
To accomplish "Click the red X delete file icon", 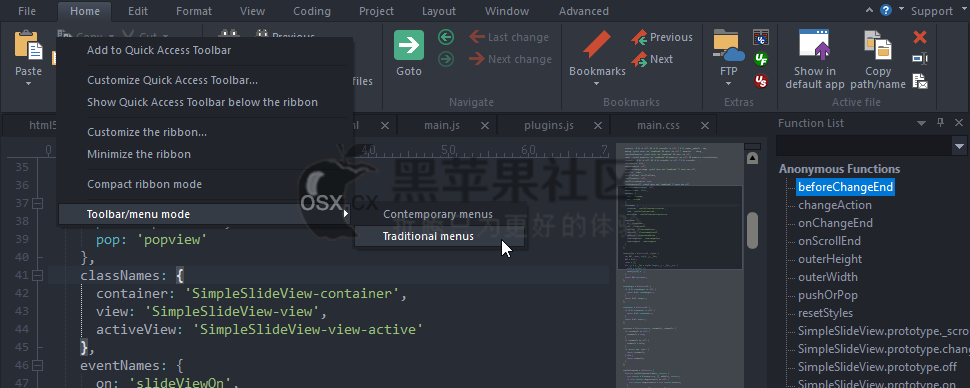I will point(920,37).
